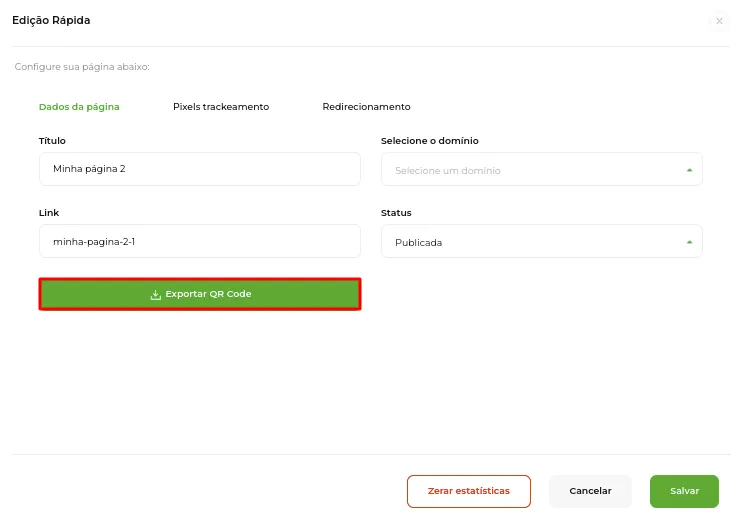Screen dimensions: 741x529
Task: Click the Cancelar button
Action: tap(590, 491)
